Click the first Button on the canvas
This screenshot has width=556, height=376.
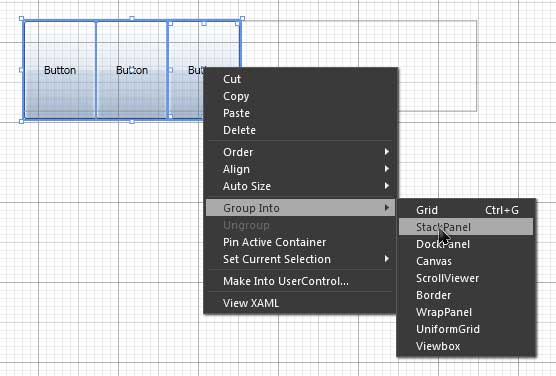60,70
